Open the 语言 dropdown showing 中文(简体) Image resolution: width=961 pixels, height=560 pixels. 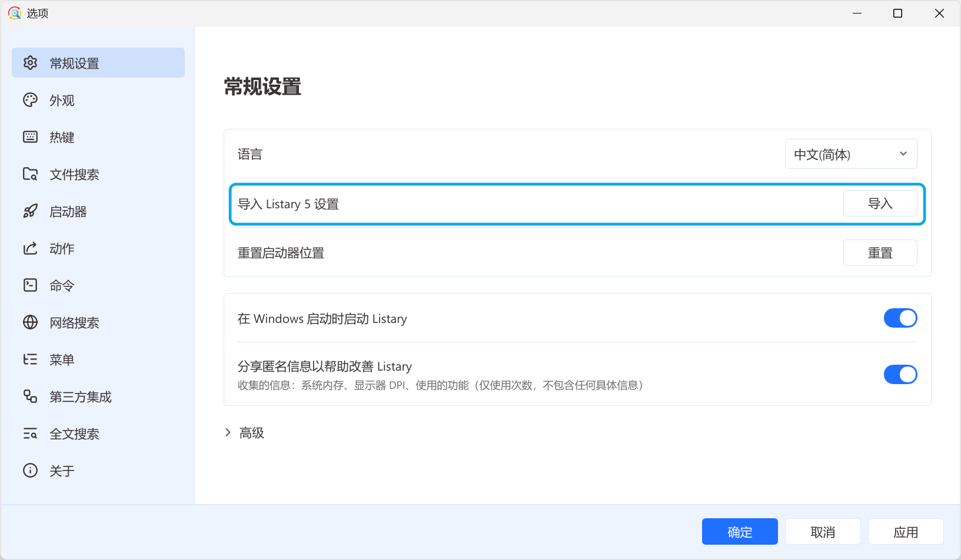[x=851, y=154]
